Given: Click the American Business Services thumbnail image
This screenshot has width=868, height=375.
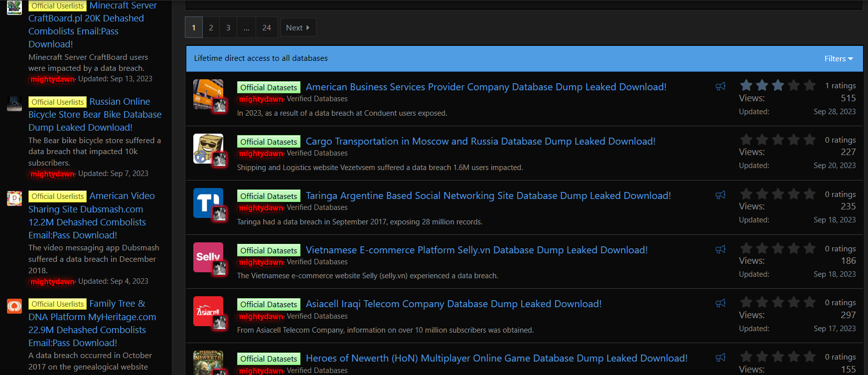Looking at the screenshot, I should 208,94.
